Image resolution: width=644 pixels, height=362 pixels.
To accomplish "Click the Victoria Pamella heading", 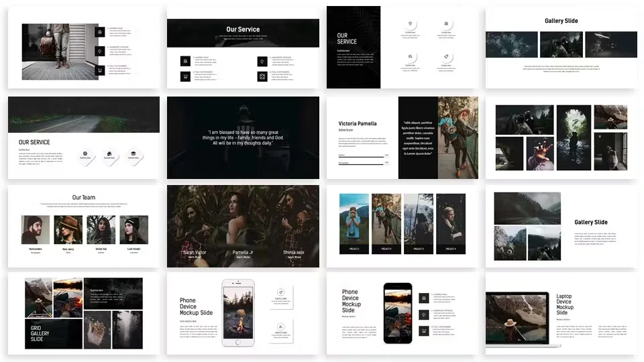I will pos(358,123).
